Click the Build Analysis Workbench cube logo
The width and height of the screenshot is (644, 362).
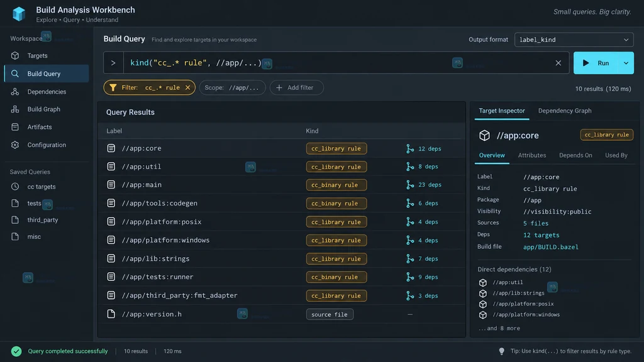click(19, 14)
